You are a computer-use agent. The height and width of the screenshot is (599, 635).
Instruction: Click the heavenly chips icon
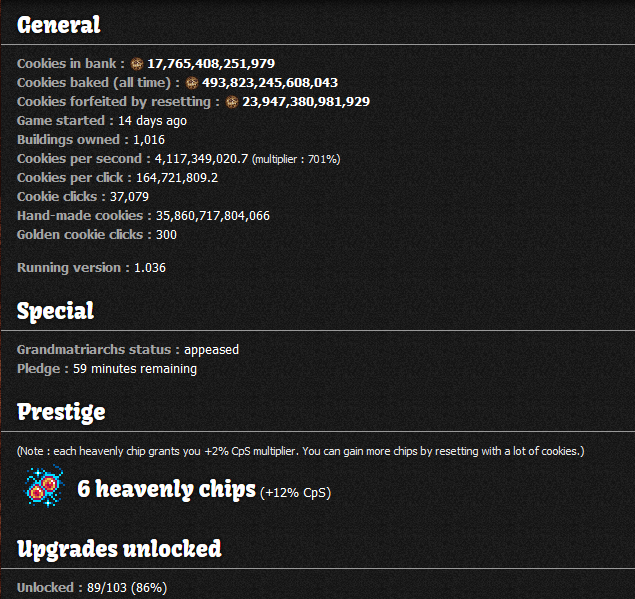tap(45, 486)
